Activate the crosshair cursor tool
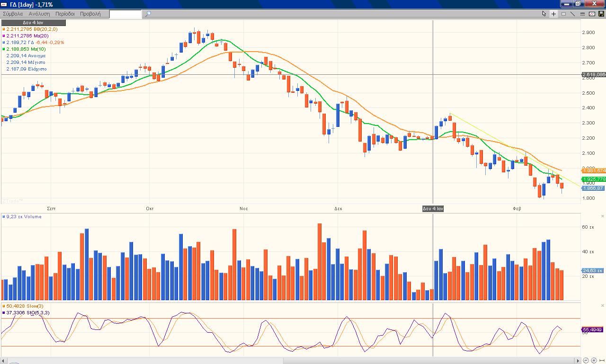Viewport: 606px width, 364px height. tap(554, 14)
